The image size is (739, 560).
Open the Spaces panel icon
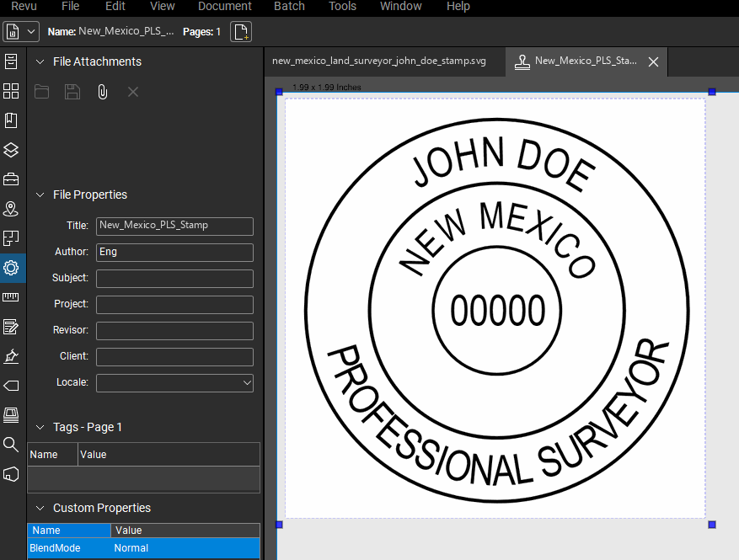click(11, 238)
